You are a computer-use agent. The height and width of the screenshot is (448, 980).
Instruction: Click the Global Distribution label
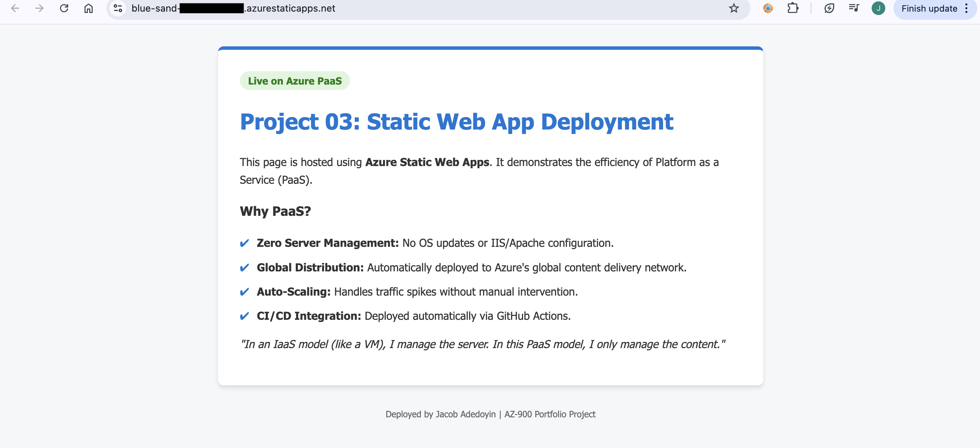[x=310, y=268]
